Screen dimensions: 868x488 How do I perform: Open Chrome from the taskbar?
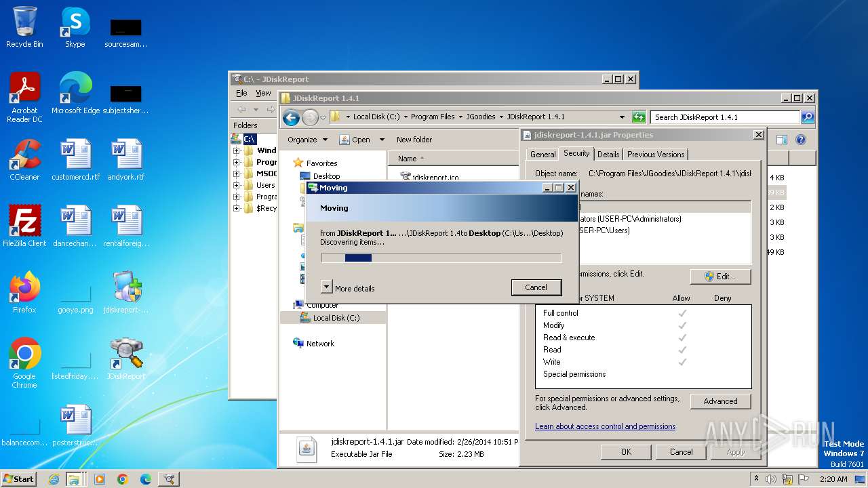click(x=123, y=479)
